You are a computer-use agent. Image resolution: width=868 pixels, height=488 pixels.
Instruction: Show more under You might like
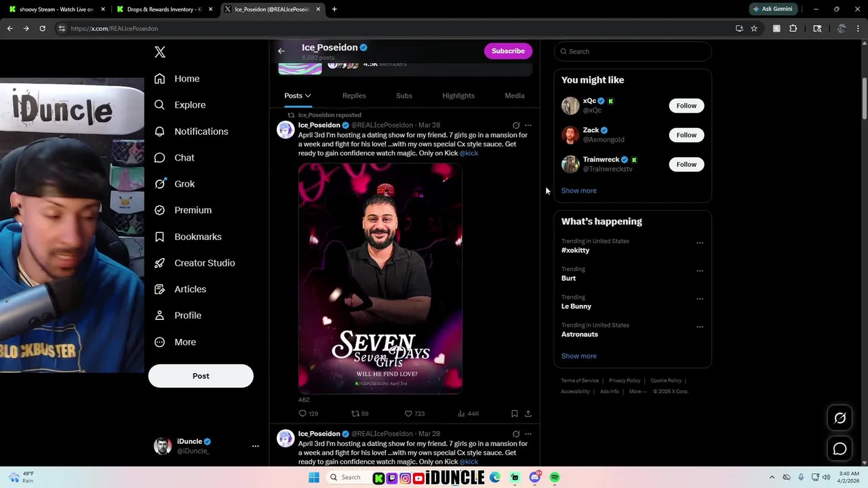(578, 190)
